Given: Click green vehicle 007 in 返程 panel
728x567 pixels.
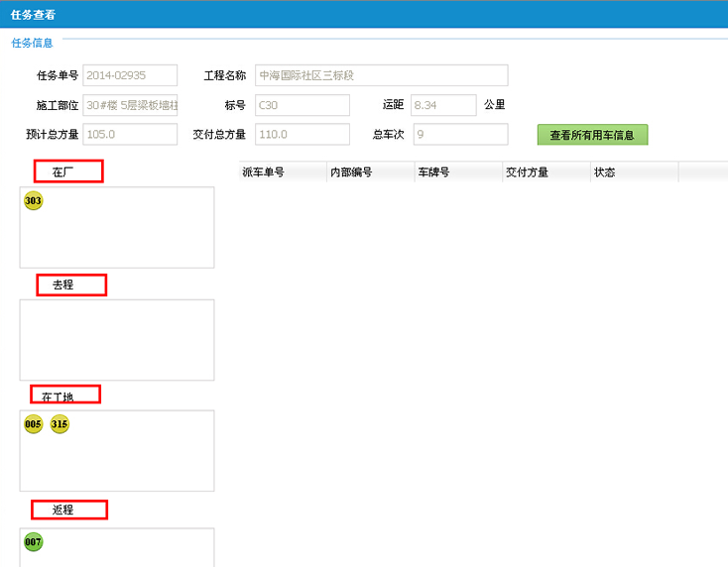Looking at the screenshot, I should coord(33,542).
